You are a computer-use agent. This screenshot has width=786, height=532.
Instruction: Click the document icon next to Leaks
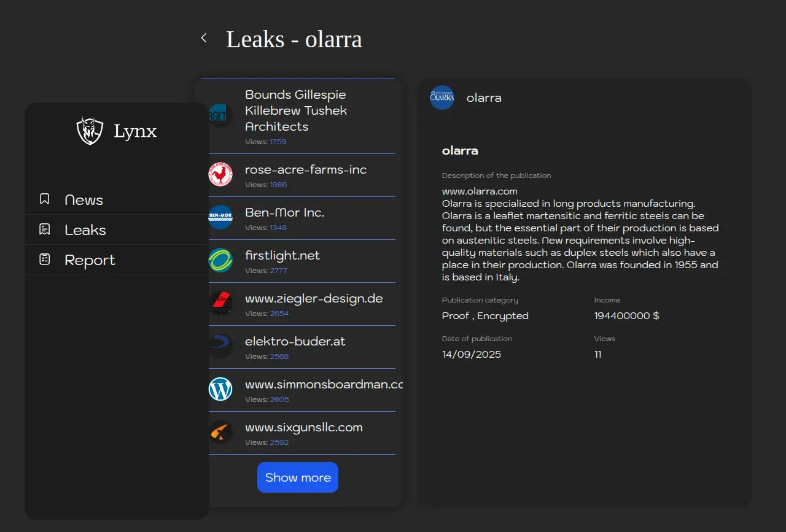click(44, 229)
